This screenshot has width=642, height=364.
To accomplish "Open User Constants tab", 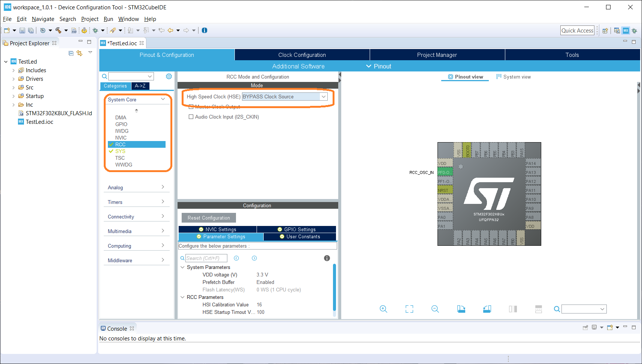I will [300, 236].
